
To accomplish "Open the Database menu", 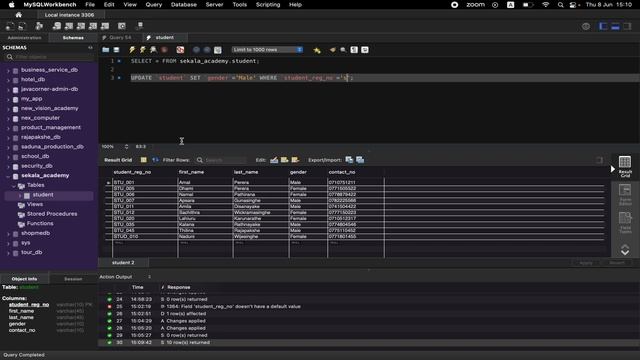I will pos(184,4).
